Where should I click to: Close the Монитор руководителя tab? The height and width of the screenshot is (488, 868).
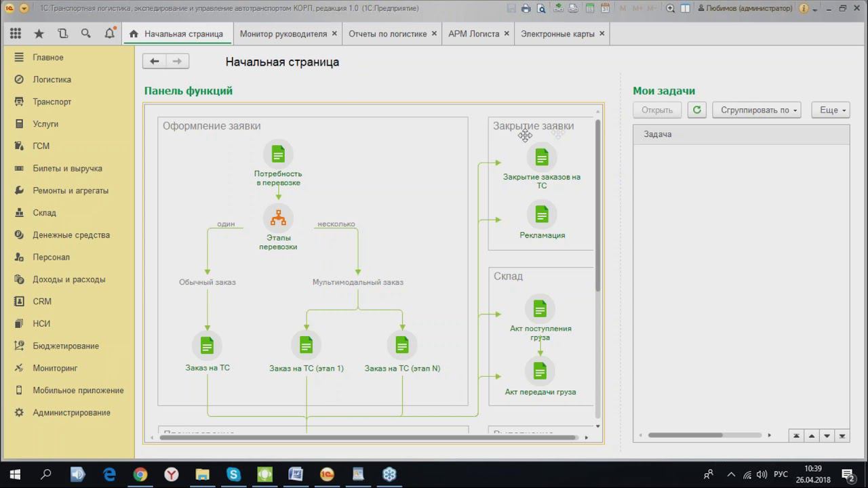(x=334, y=34)
